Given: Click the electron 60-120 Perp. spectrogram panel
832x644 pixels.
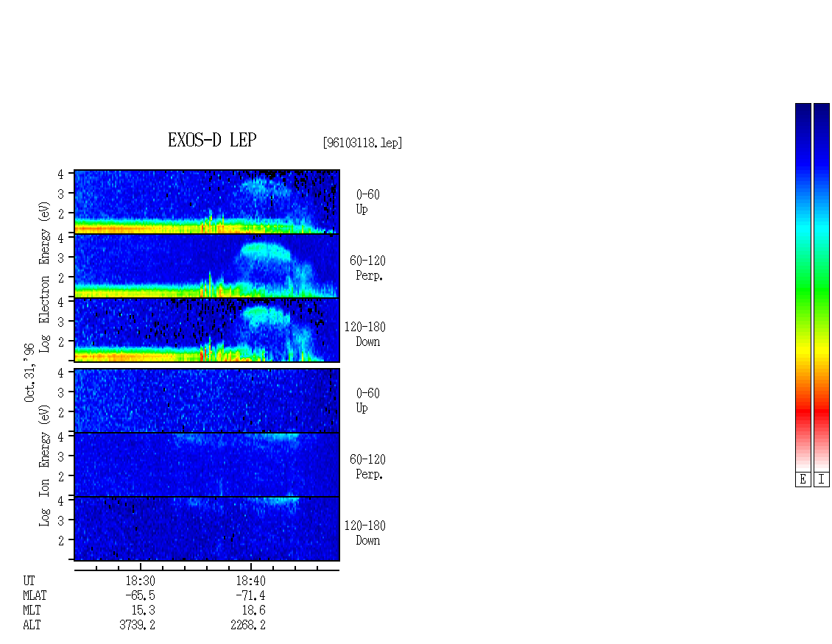Looking at the screenshot, I should pos(207,266).
